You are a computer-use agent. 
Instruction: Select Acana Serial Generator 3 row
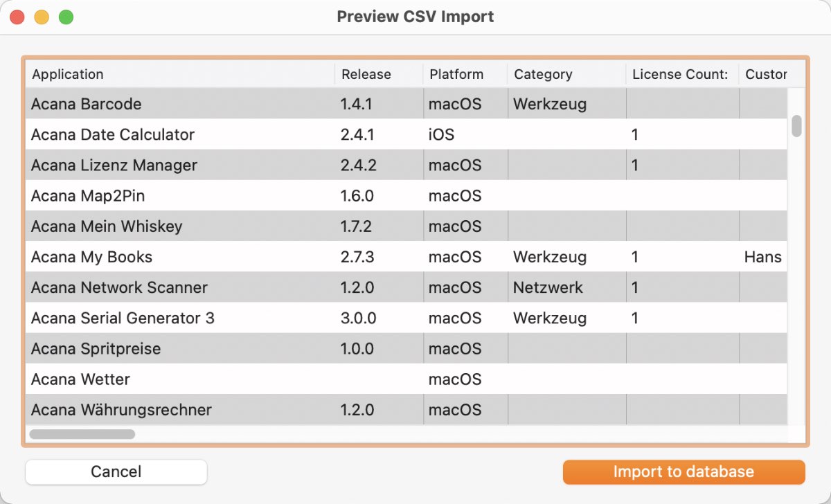coord(123,318)
